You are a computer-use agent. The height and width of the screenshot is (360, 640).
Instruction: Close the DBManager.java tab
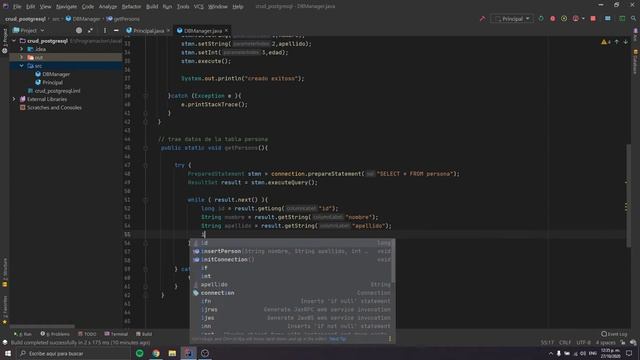pyautogui.click(x=226, y=31)
